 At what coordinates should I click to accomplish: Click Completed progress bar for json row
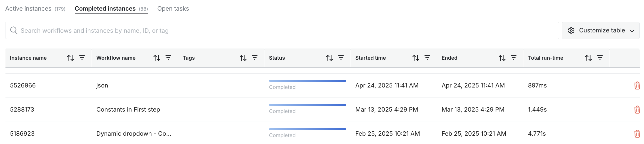click(x=307, y=81)
